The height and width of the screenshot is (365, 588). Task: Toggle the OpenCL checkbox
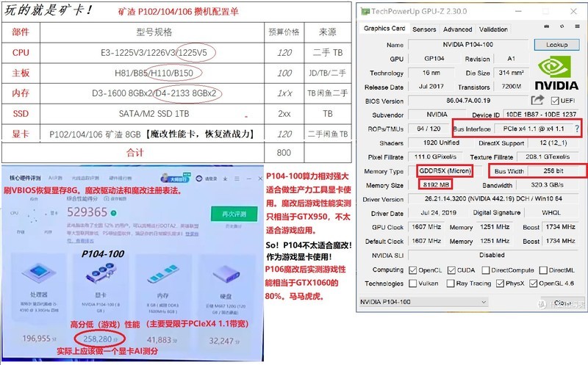pyautogui.click(x=412, y=270)
